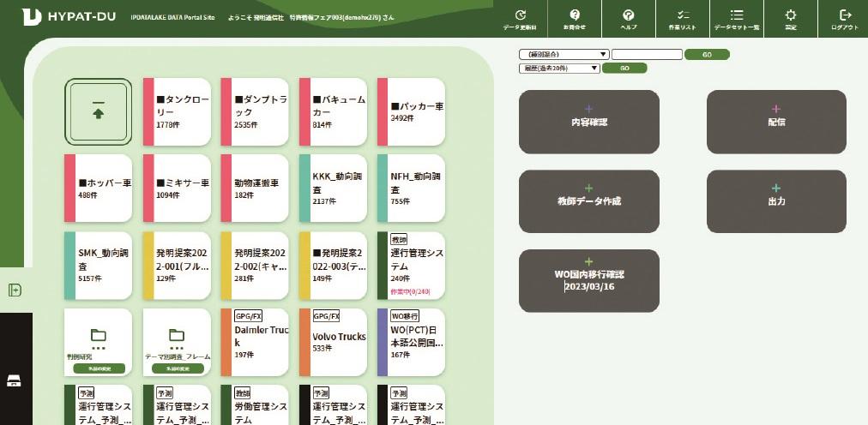Open the ■ダンプトラック 2535件 dataset
The width and height of the screenshot is (868, 425).
click(x=256, y=111)
